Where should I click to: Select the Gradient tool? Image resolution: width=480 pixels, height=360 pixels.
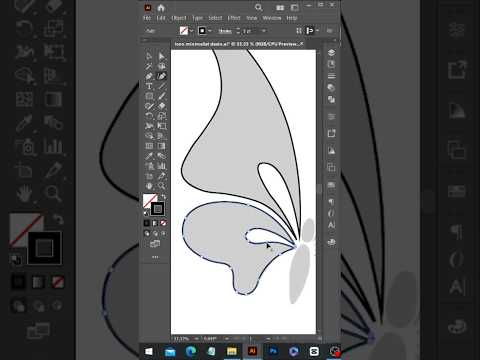162,146
